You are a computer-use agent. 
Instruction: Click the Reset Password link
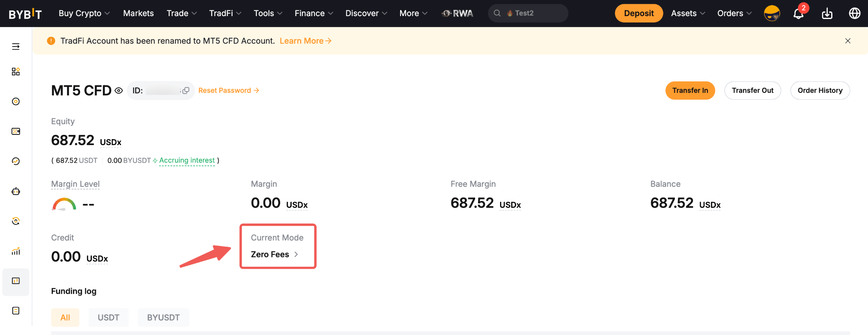229,90
